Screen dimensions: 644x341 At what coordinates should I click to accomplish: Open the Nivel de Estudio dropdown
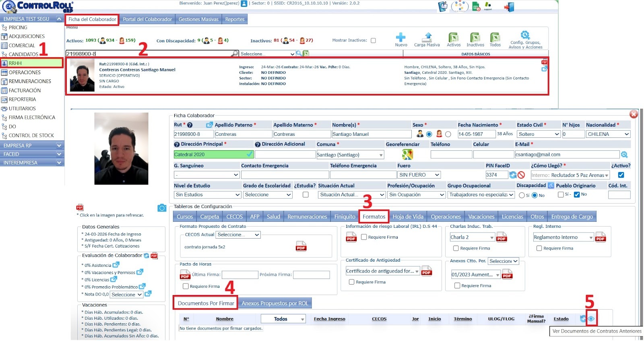coord(207,195)
